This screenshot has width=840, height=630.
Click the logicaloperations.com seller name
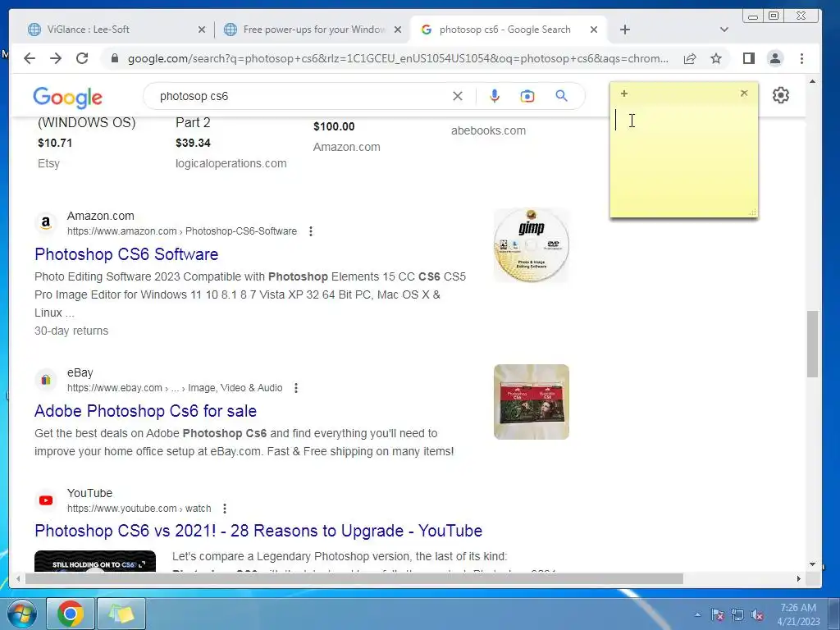(x=231, y=163)
